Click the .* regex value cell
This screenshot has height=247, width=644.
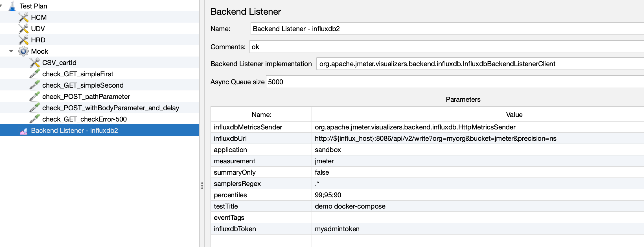pos(478,184)
